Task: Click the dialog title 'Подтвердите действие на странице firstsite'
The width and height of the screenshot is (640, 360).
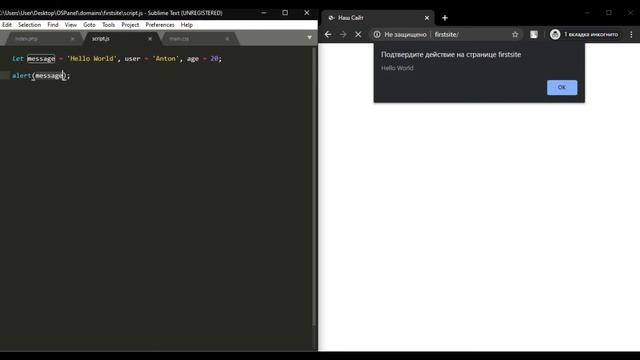Action: (x=451, y=54)
